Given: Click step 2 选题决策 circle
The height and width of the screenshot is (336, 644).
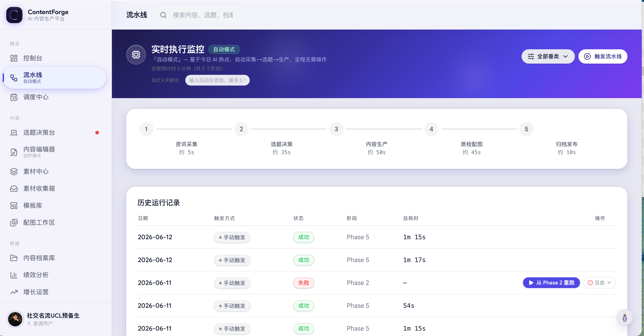Looking at the screenshot, I should click(241, 129).
